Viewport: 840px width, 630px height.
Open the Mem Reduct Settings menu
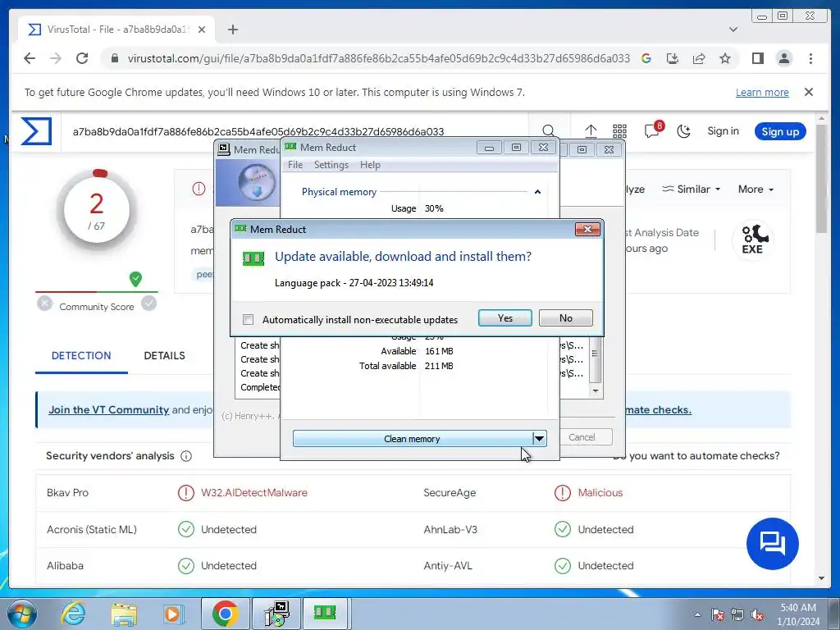(331, 165)
